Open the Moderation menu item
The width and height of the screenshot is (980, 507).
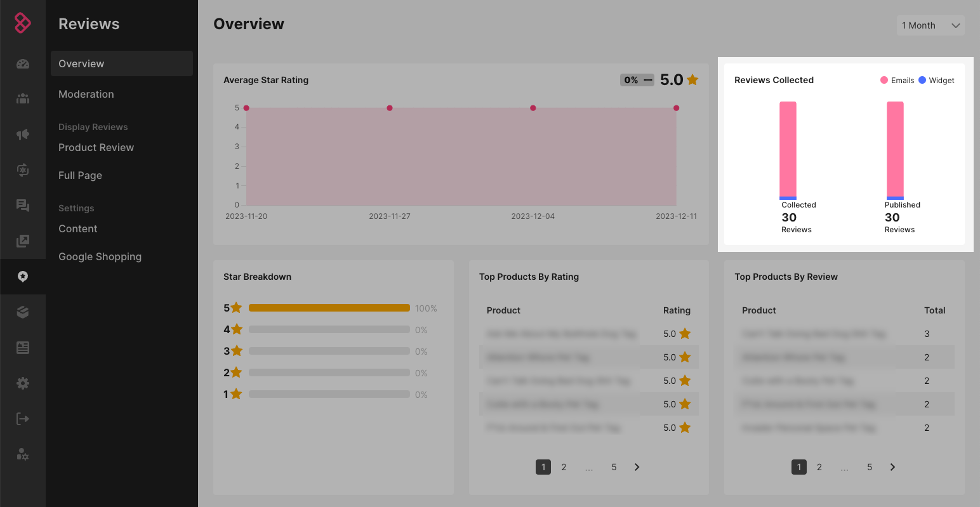click(x=86, y=94)
